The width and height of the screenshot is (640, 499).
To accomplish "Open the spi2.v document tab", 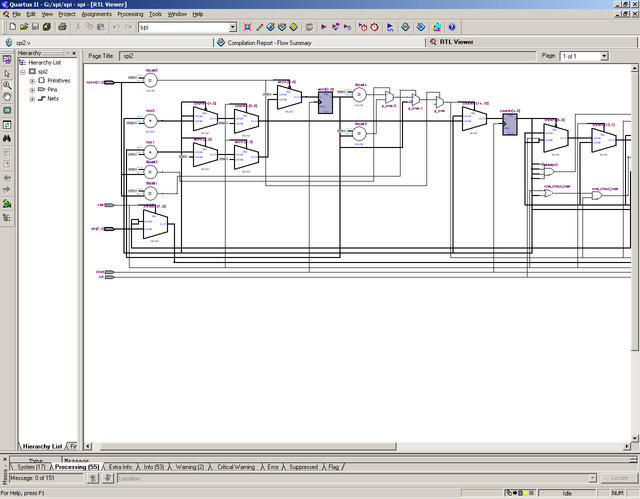I will point(22,43).
